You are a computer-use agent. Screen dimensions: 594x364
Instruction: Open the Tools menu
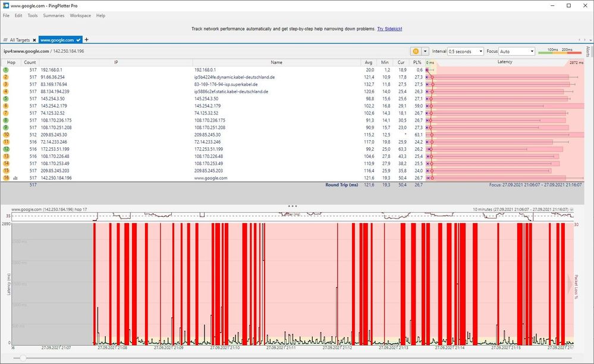click(33, 15)
